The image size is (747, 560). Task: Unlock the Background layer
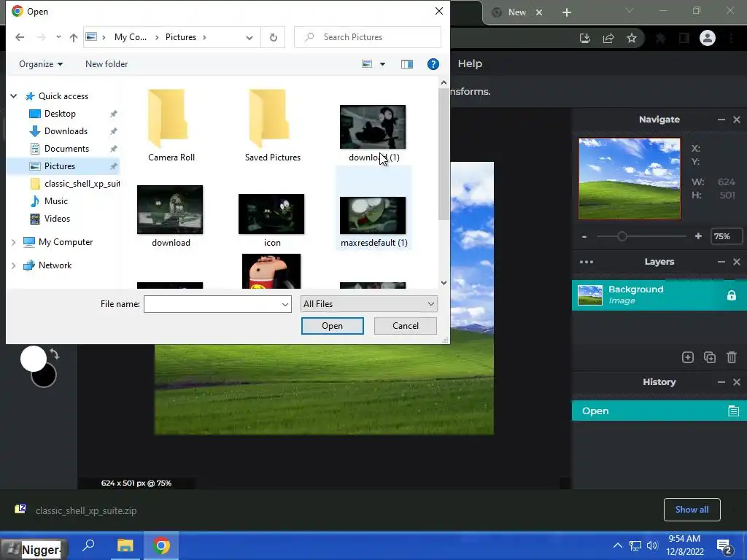pos(731,296)
